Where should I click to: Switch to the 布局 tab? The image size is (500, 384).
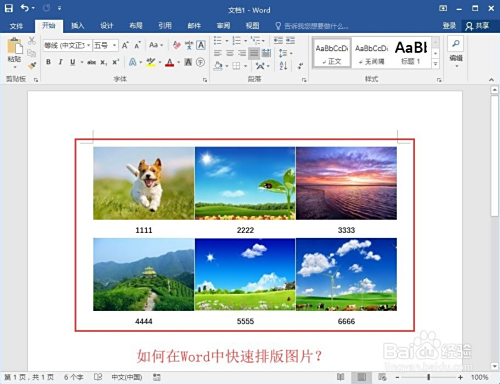[x=136, y=26]
